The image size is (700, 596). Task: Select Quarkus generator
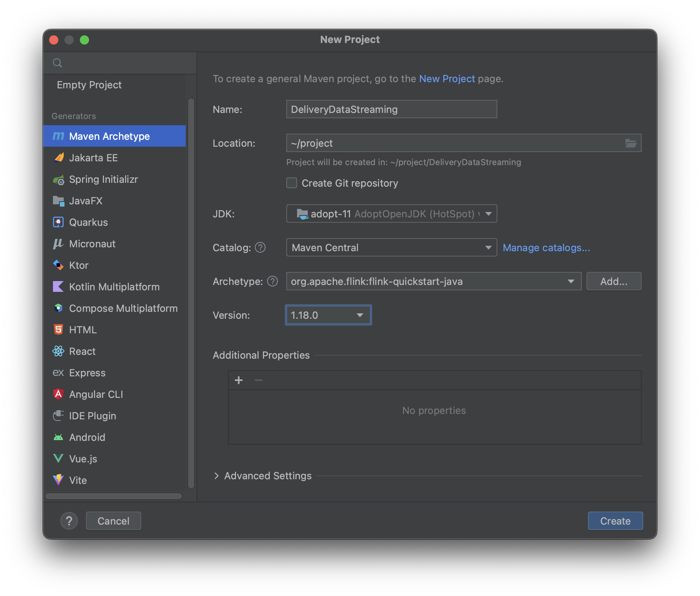[x=114, y=222]
